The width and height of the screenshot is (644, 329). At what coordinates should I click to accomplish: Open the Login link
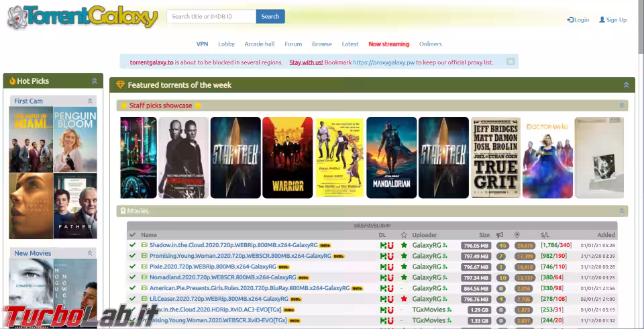click(578, 19)
